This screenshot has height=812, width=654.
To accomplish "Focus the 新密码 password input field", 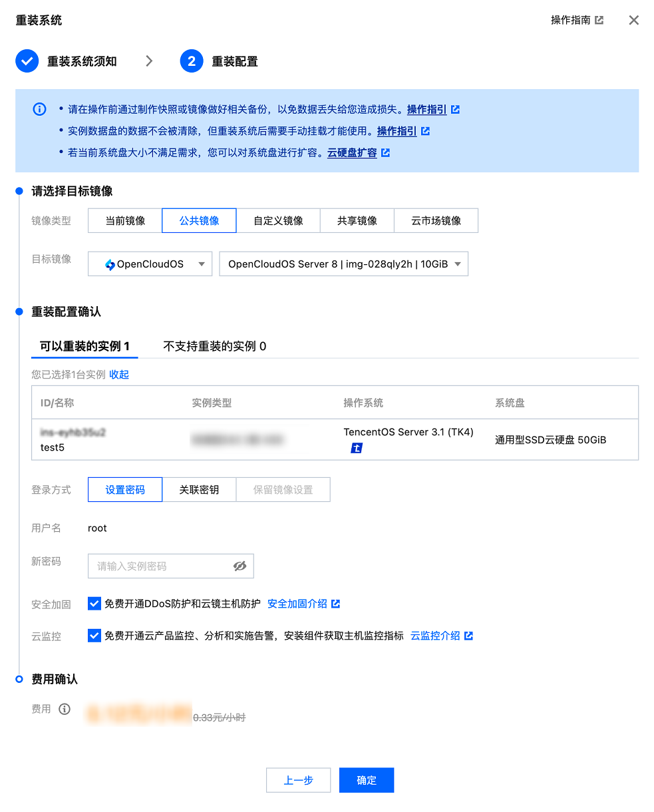I will tap(170, 566).
